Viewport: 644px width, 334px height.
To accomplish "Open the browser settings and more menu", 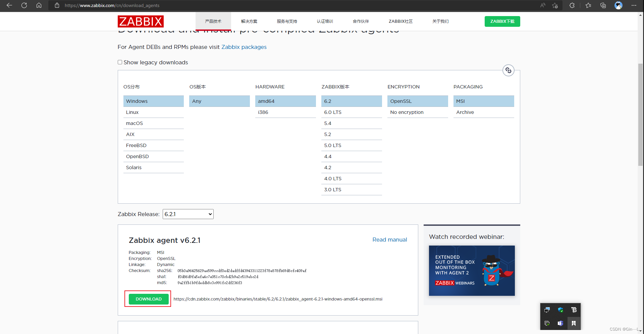I will tap(634, 5).
